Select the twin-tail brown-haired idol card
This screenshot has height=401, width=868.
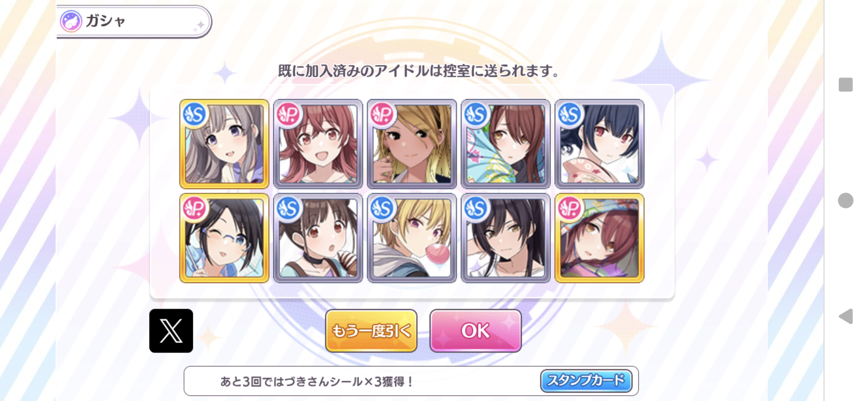tap(318, 238)
